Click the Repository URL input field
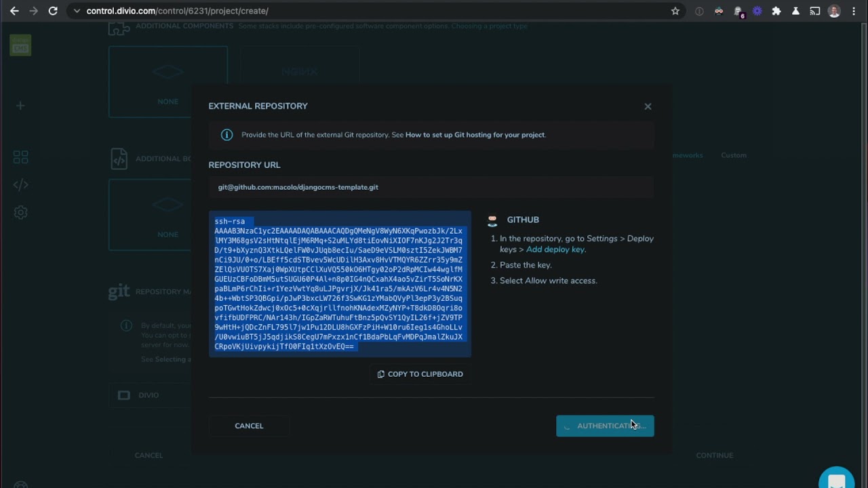This screenshot has width=868, height=488. [x=431, y=187]
